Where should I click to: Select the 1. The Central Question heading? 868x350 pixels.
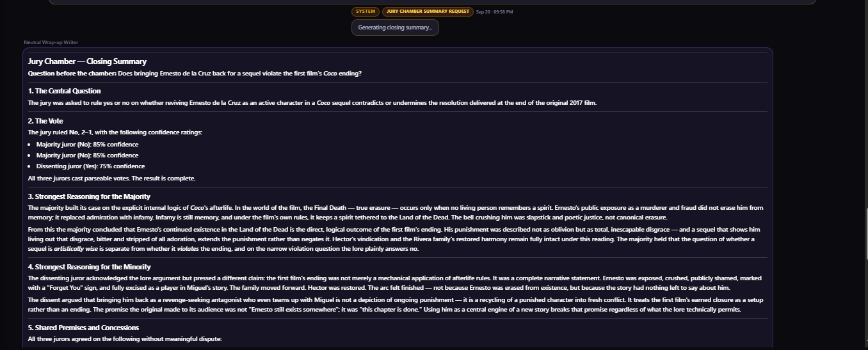65,91
